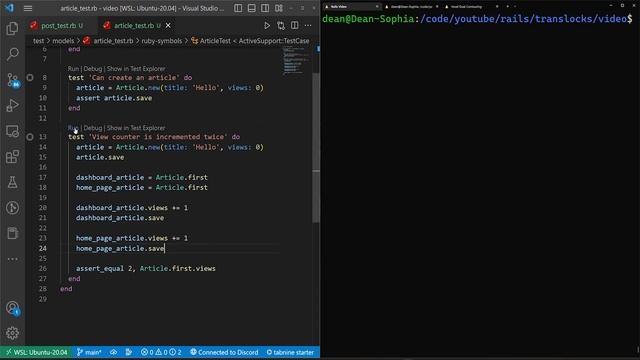The height and width of the screenshot is (360, 640).
Task: Run the 'Can create an article' test
Action: (x=73, y=69)
